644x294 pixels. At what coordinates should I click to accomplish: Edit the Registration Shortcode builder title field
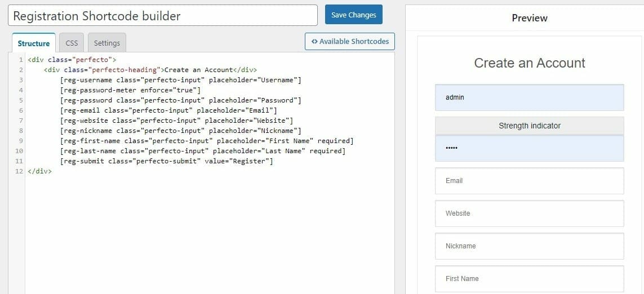point(163,16)
